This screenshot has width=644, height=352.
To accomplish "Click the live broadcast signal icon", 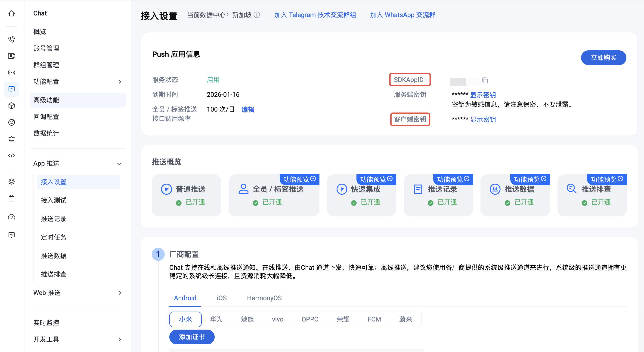I will click(x=12, y=73).
